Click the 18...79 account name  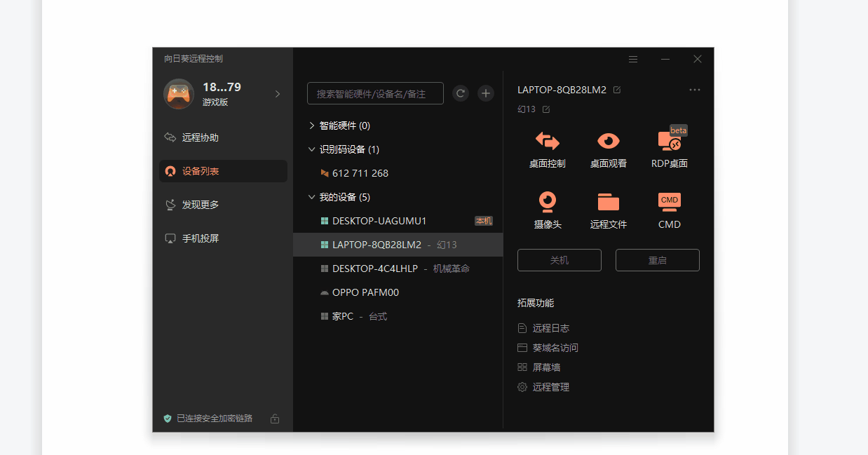coord(222,87)
